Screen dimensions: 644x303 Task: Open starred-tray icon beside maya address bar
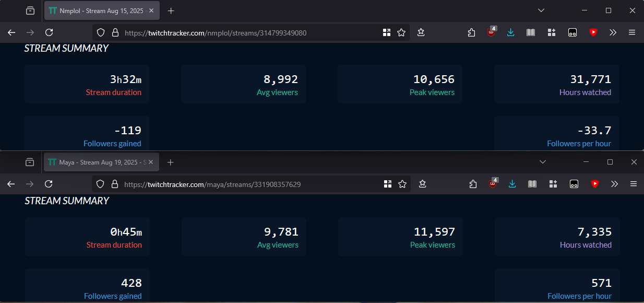click(x=423, y=184)
